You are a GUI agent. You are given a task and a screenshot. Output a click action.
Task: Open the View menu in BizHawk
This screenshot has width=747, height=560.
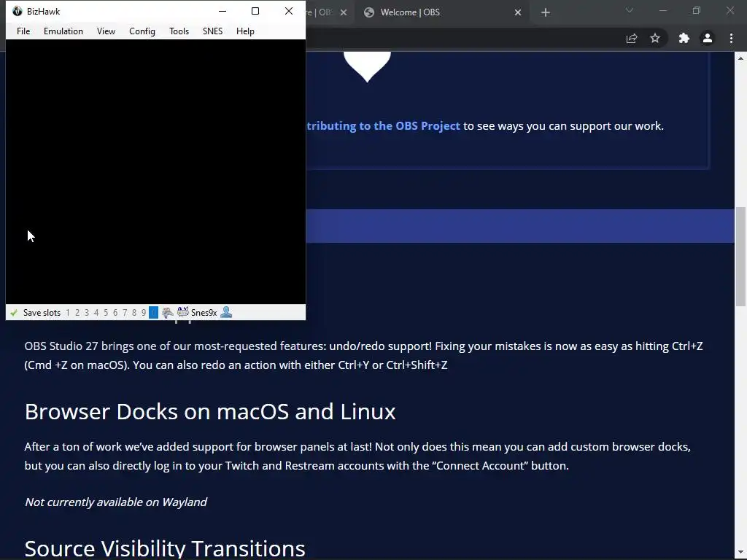pos(106,31)
